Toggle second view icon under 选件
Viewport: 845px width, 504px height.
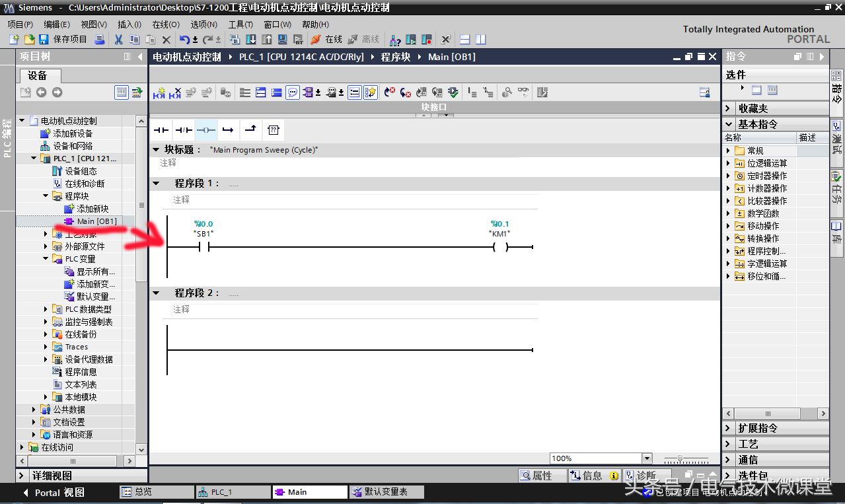tap(772, 90)
